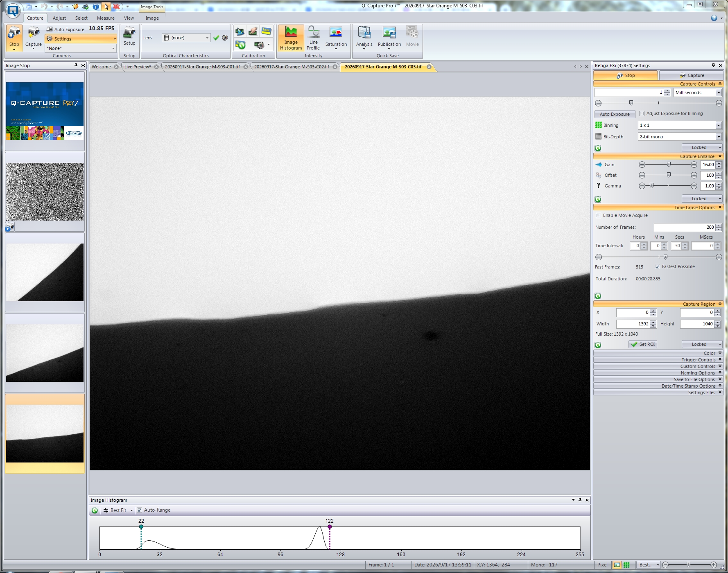
Task: Click the Q application menu button
Action: pos(13,10)
